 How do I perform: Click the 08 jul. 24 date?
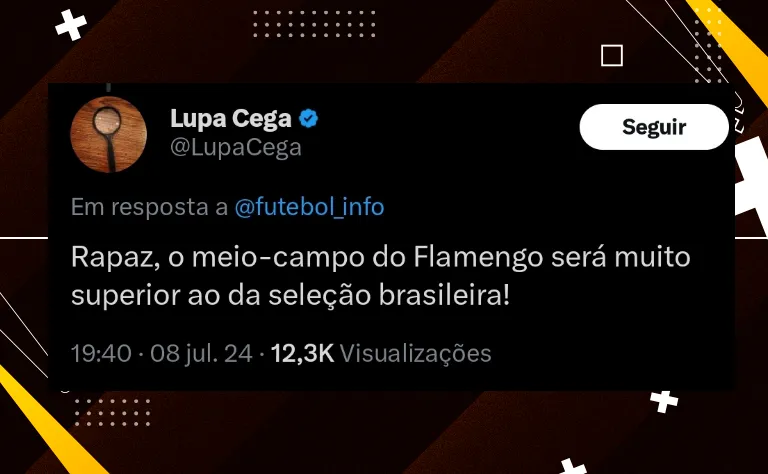click(201, 353)
